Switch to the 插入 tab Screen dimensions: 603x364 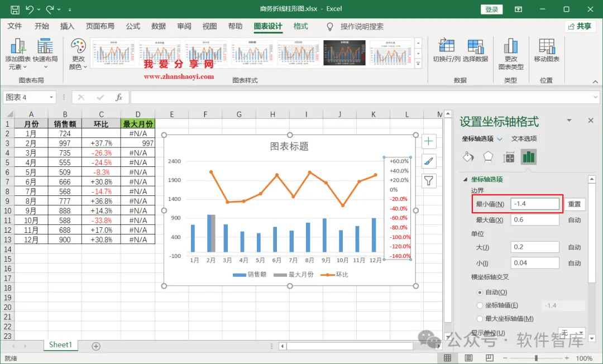[x=68, y=26]
